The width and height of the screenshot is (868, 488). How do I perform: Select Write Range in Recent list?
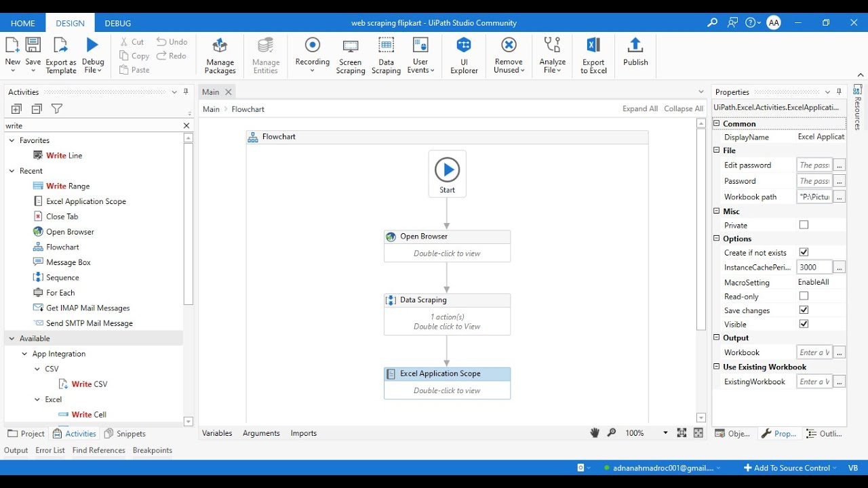coord(68,186)
